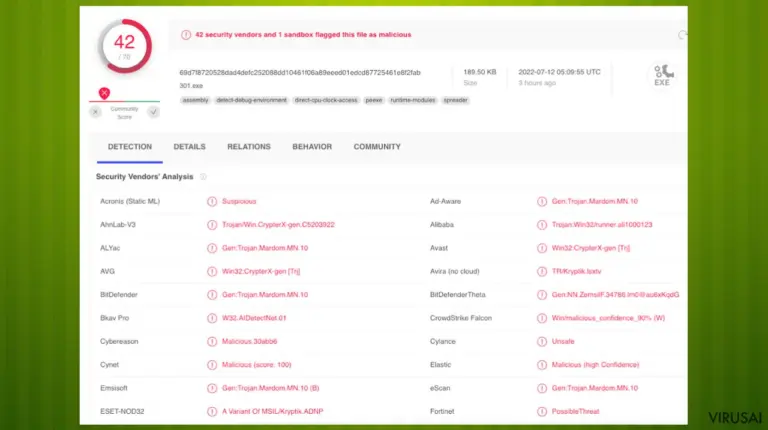Viewport: 768px width, 430px height.
Task: Select the DETECTION tab
Action: click(130, 147)
